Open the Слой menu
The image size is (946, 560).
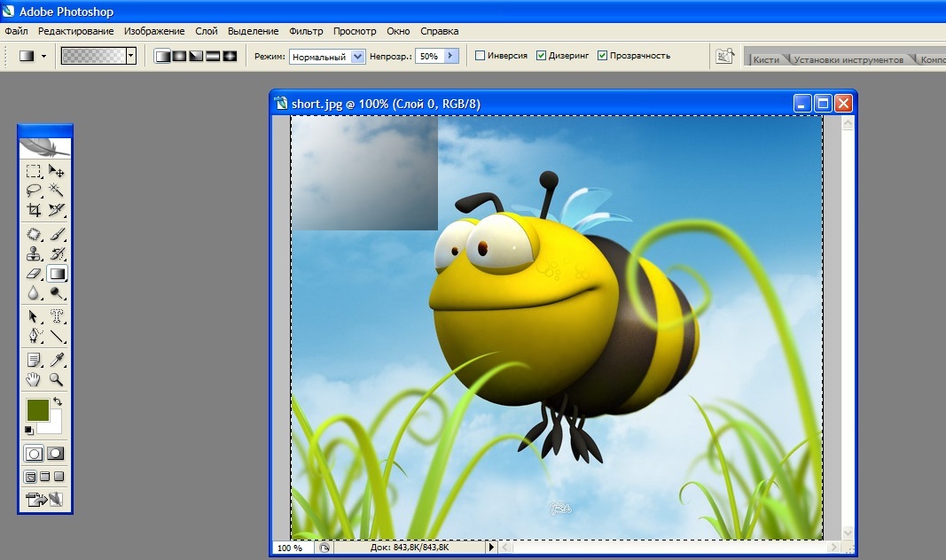point(207,31)
